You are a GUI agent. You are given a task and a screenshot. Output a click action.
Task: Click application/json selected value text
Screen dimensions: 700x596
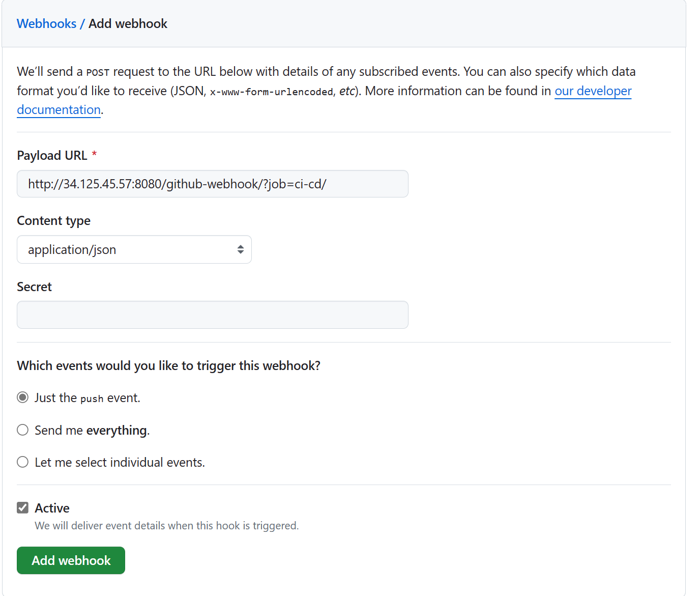72,250
